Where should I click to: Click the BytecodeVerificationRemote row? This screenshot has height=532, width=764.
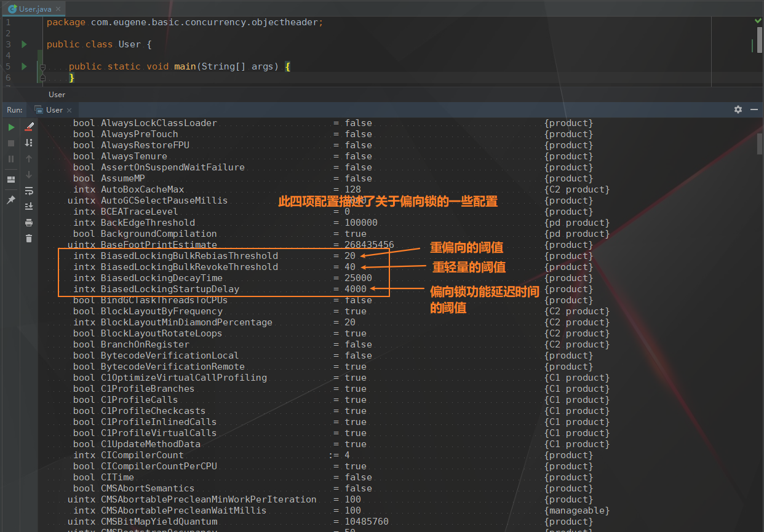pos(333,367)
